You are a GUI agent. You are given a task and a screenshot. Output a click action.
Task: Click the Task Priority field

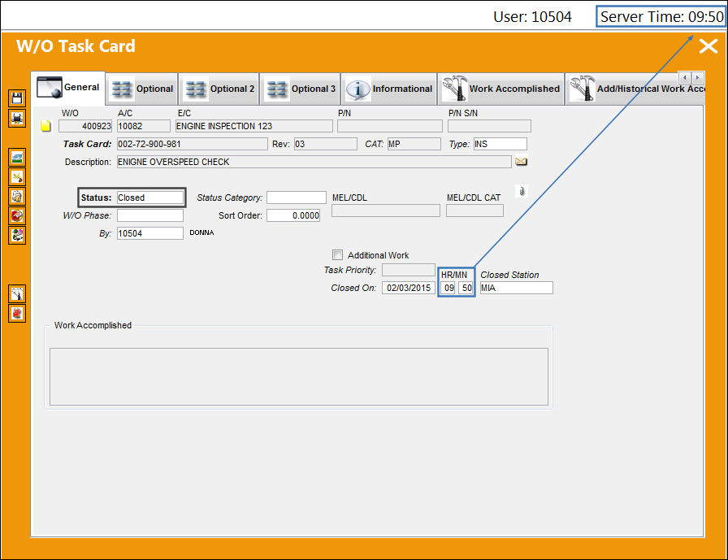coord(409,270)
